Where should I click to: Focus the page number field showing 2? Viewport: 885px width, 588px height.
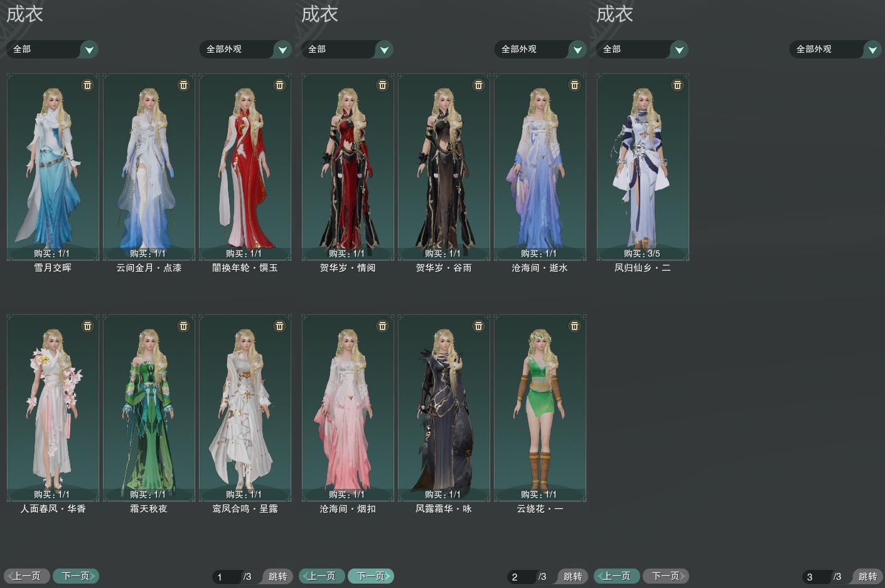(522, 577)
